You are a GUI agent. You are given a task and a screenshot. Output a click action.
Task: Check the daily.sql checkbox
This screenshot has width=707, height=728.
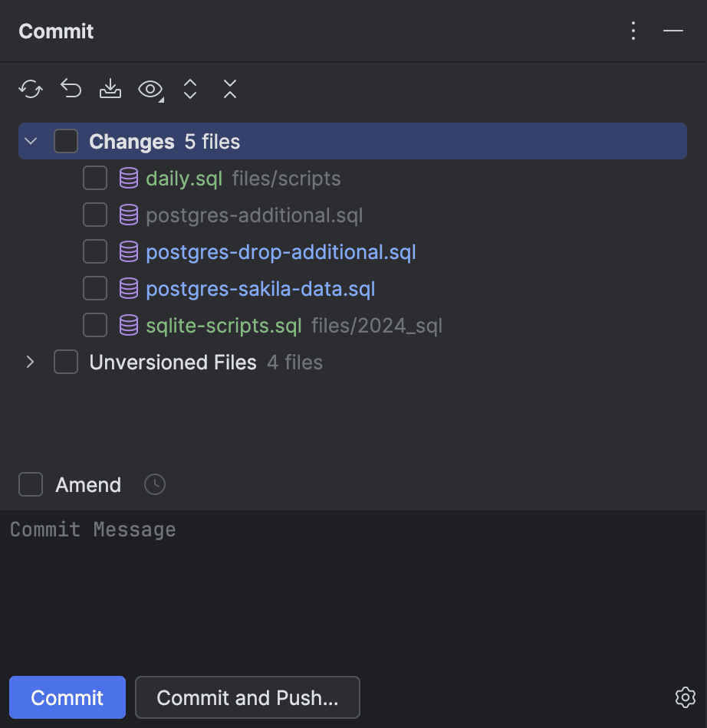pos(94,178)
